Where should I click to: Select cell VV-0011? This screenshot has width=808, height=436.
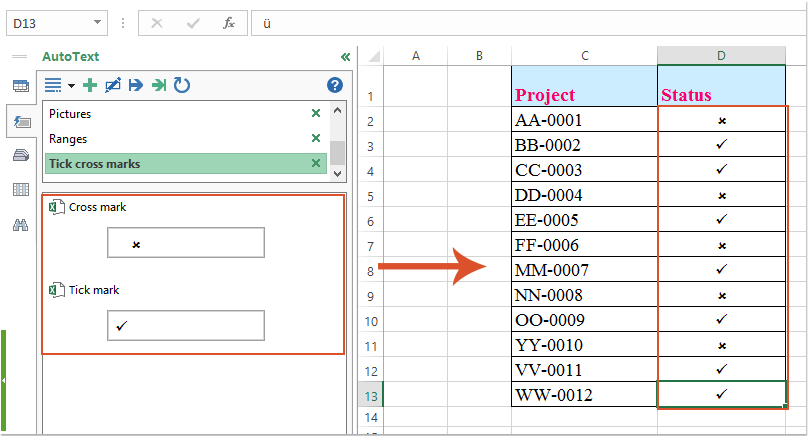coord(584,370)
